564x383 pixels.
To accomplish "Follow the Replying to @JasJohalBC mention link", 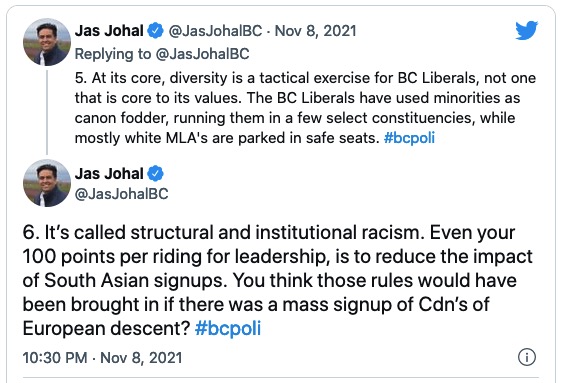I will pyautogui.click(x=202, y=54).
